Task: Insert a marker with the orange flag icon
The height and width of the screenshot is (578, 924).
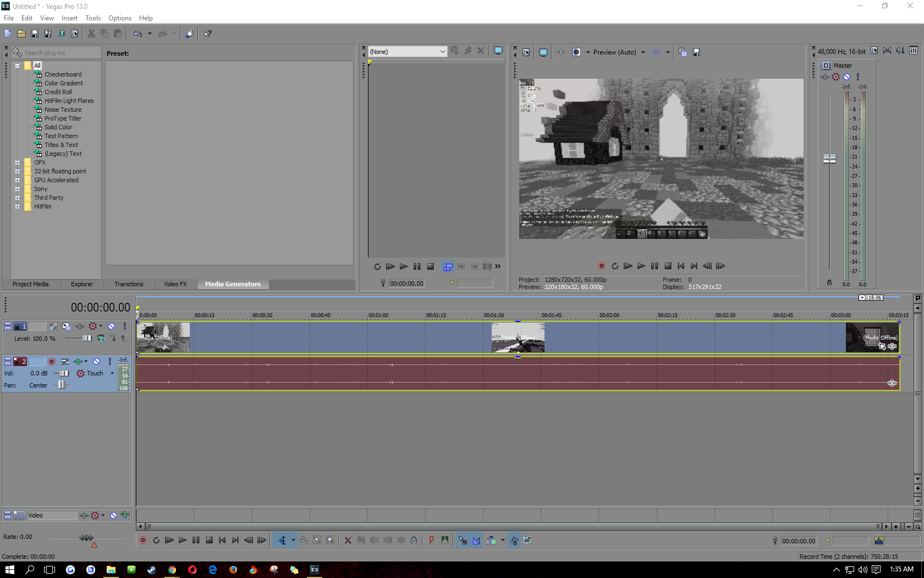Action: point(431,540)
